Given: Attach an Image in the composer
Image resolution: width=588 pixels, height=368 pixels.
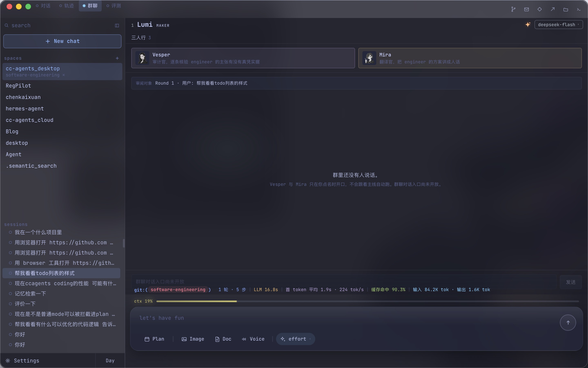Looking at the screenshot, I should (193, 339).
